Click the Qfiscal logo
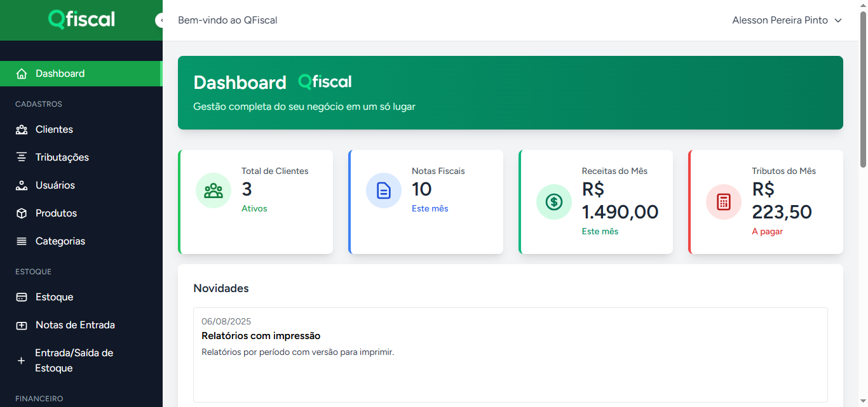The height and width of the screenshot is (407, 868). (81, 20)
